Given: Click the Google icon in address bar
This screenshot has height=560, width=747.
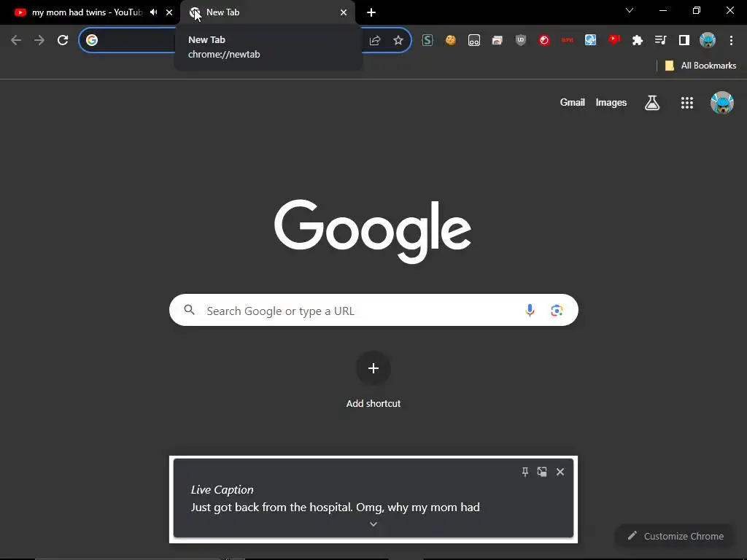Looking at the screenshot, I should click(x=92, y=40).
